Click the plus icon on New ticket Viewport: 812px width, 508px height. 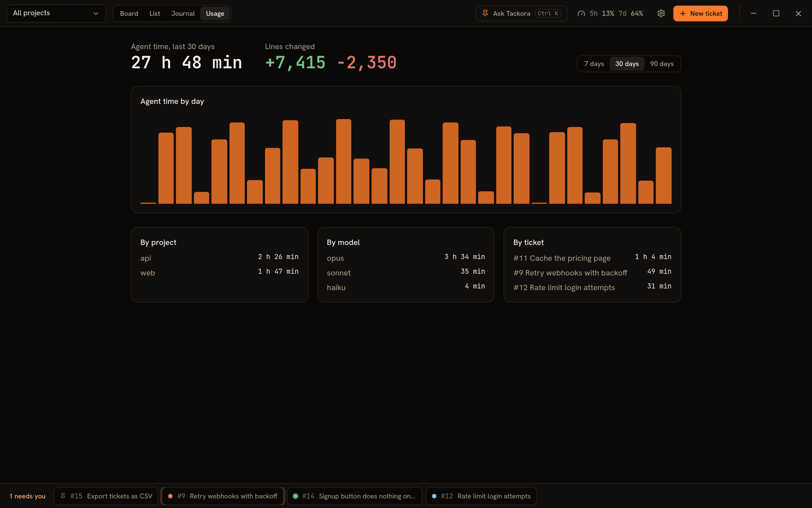point(683,14)
